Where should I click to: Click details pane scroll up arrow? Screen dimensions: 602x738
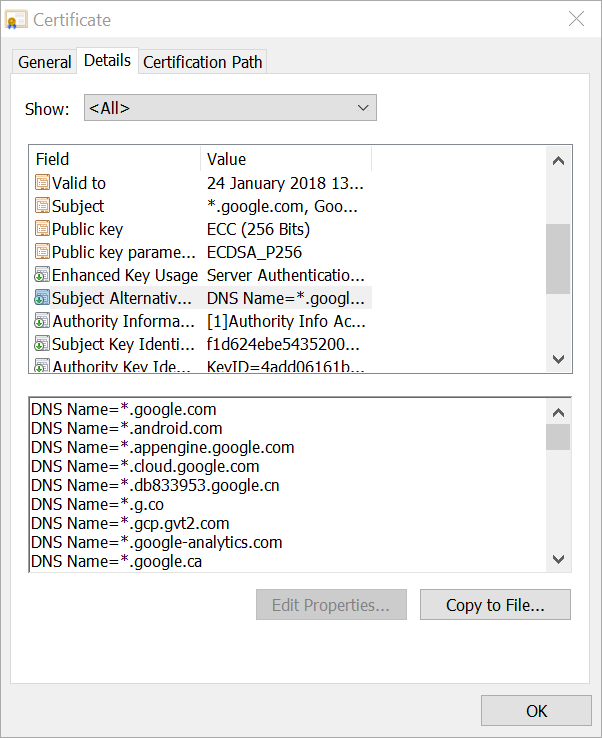tap(558, 413)
